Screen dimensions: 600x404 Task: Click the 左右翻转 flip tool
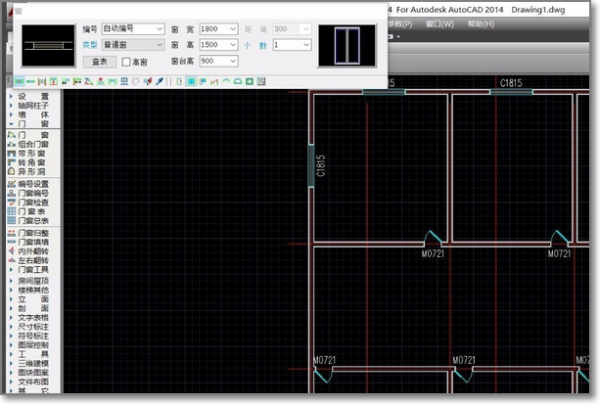32,260
